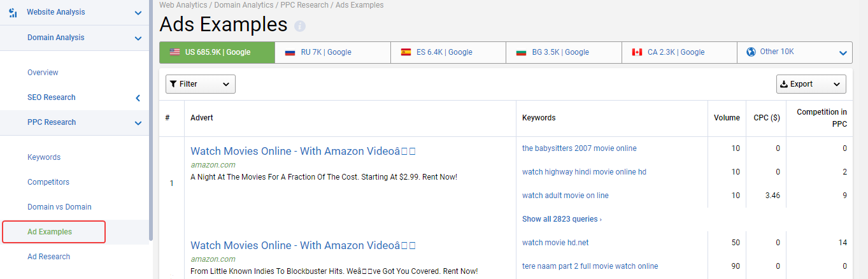Open the Filter dropdown
868x279 pixels.
(201, 84)
